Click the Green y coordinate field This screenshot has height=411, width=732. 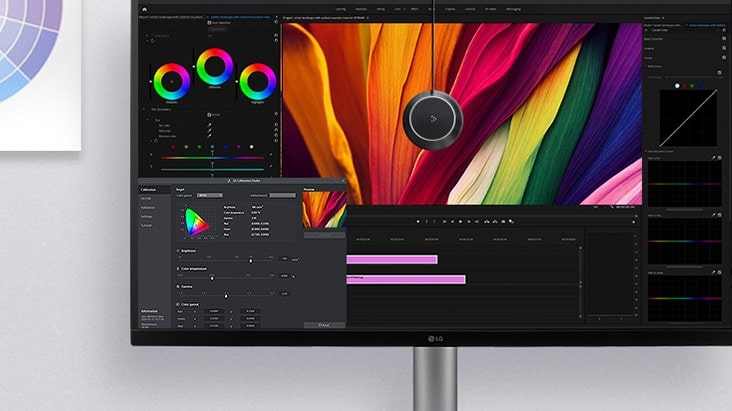[x=250, y=319]
